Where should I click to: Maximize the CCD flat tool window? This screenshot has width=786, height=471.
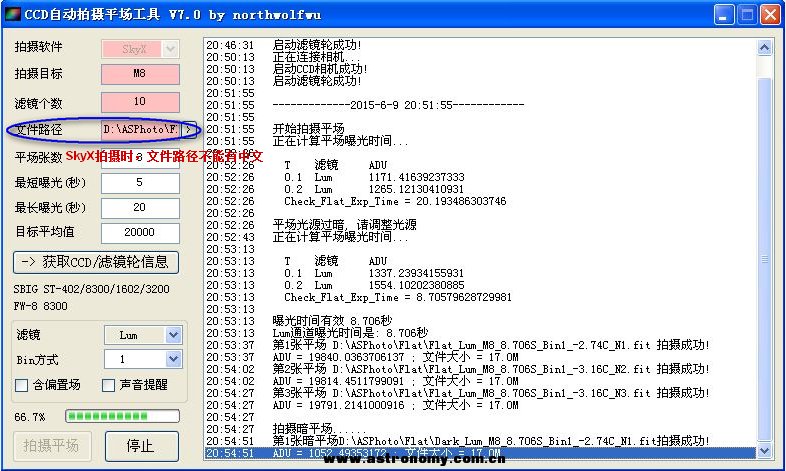tap(745, 15)
